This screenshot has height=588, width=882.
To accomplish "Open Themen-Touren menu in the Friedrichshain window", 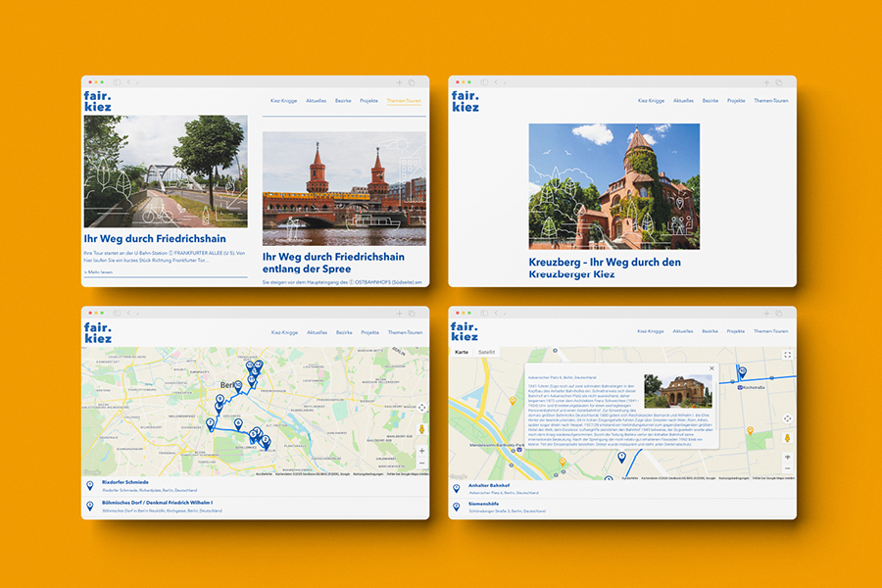I will (404, 101).
